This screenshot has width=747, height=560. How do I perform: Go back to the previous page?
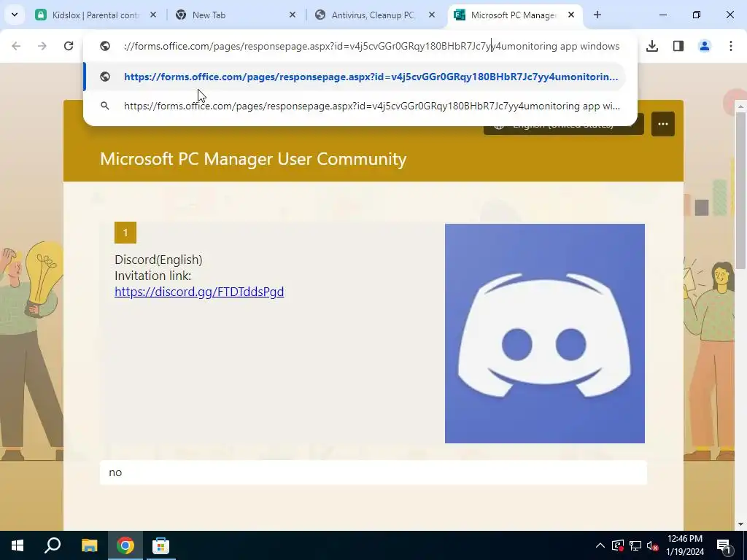point(16,46)
